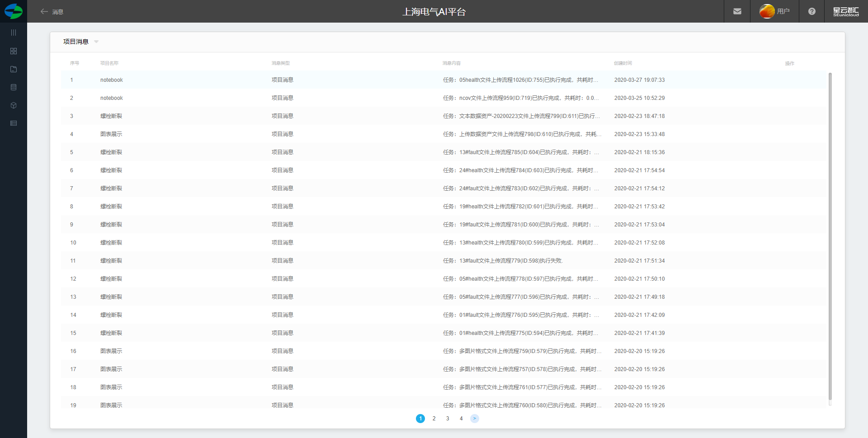868x438 pixels.
Task: Click the Shanghai Electric logo icon
Action: (14, 11)
